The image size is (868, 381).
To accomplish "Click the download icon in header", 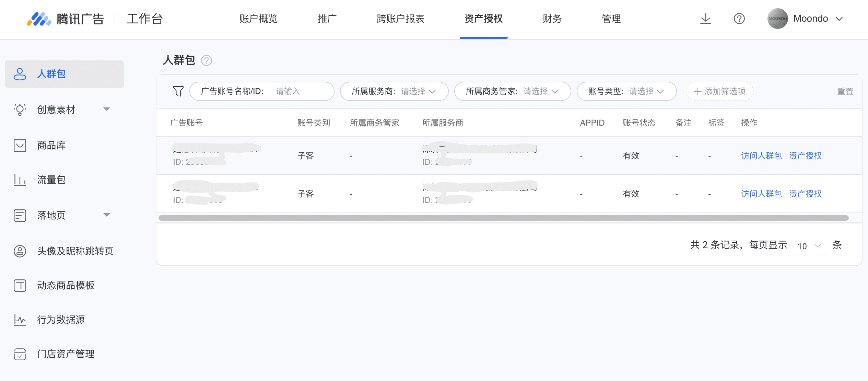I will 705,19.
